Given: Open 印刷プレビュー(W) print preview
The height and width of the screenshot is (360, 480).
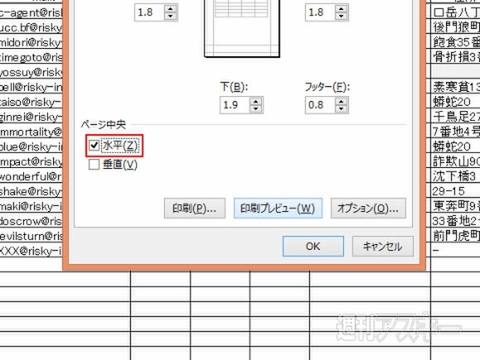Looking at the screenshot, I should pos(278,208).
